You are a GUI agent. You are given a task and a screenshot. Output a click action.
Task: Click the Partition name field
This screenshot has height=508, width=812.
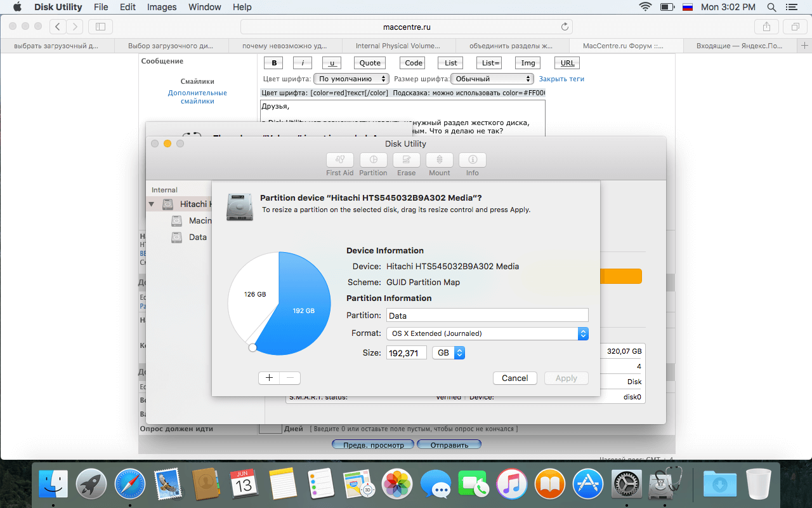(487, 315)
